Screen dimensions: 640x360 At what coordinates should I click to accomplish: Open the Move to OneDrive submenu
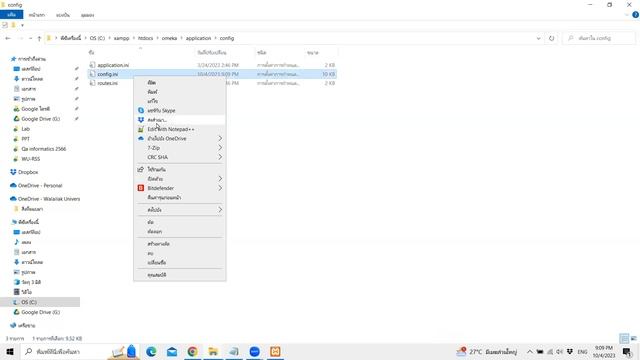180,138
